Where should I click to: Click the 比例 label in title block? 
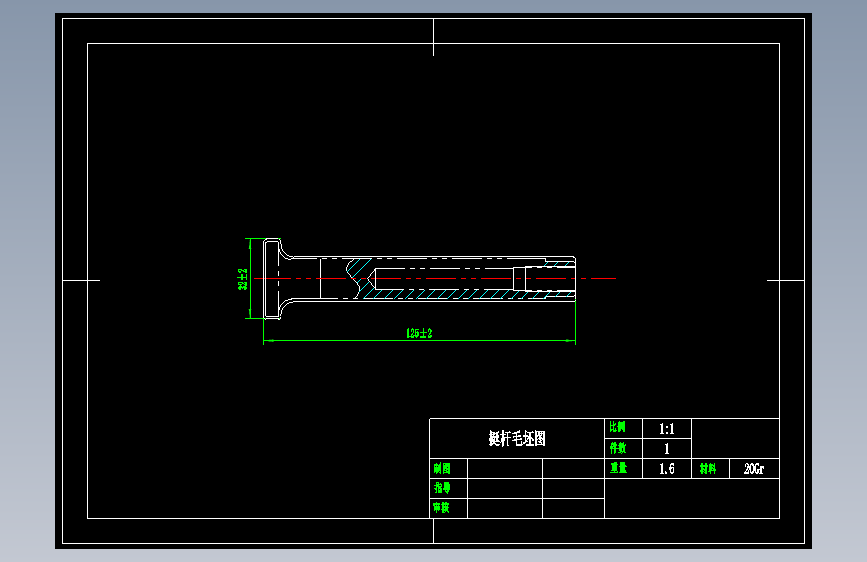[x=617, y=427]
